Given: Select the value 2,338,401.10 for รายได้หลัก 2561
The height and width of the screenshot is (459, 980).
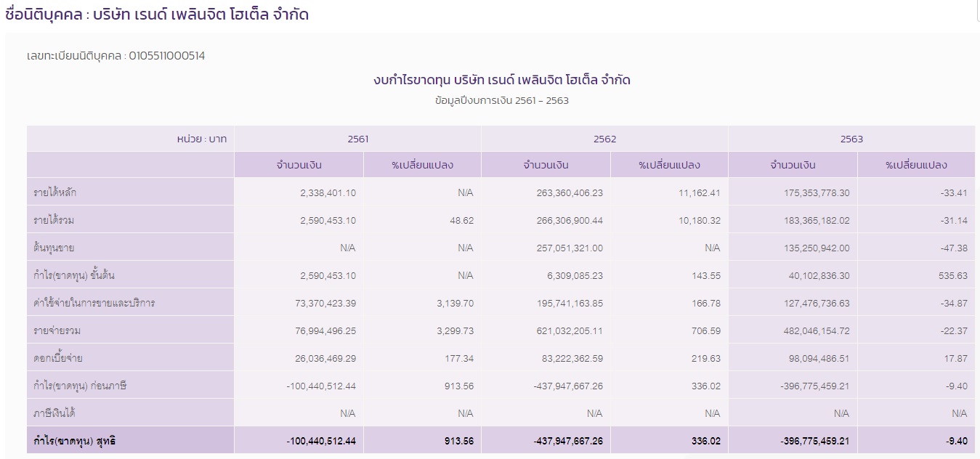Looking at the screenshot, I should point(320,192).
